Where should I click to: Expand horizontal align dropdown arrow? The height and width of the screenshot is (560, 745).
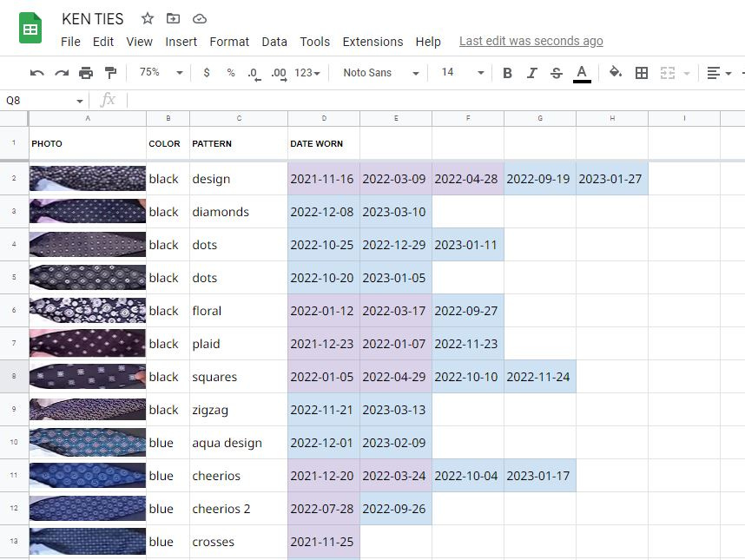[729, 73]
